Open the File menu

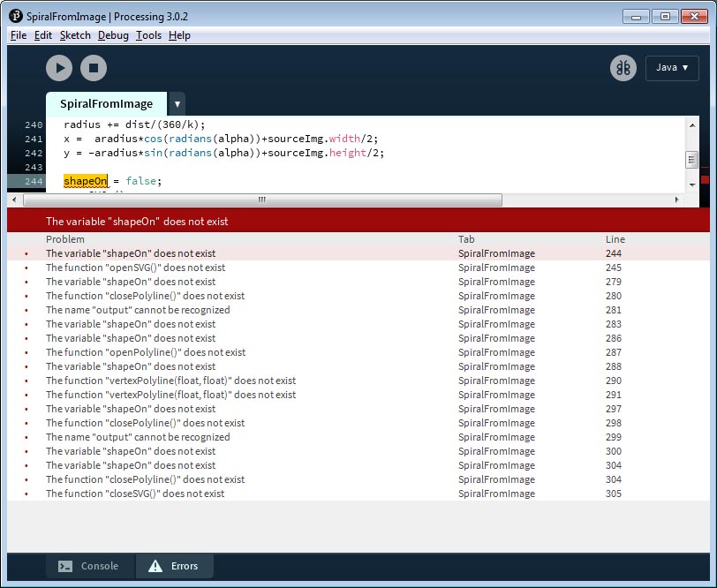(19, 35)
